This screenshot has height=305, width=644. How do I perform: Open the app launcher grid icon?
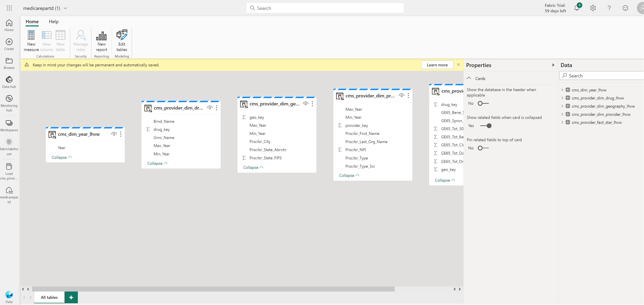pos(9,8)
